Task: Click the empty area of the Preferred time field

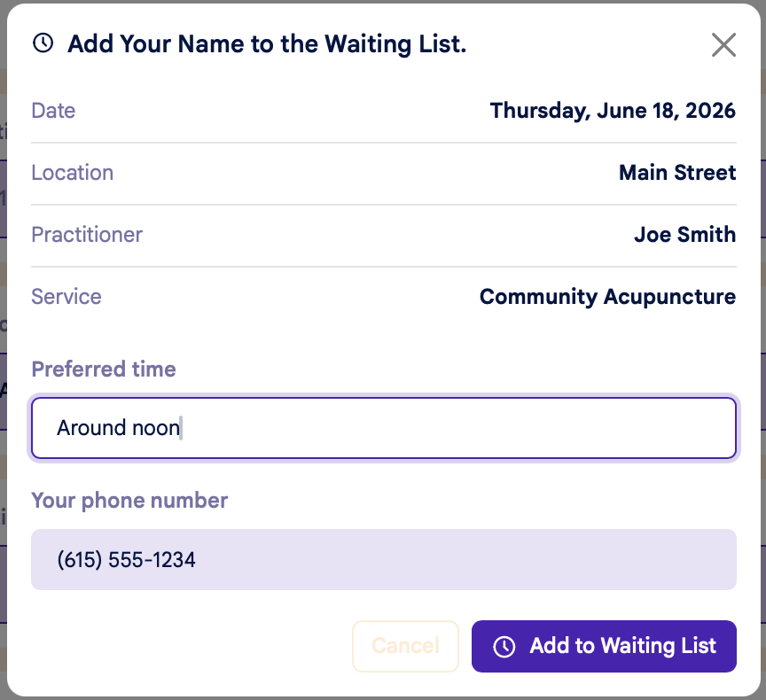Action: 459,428
